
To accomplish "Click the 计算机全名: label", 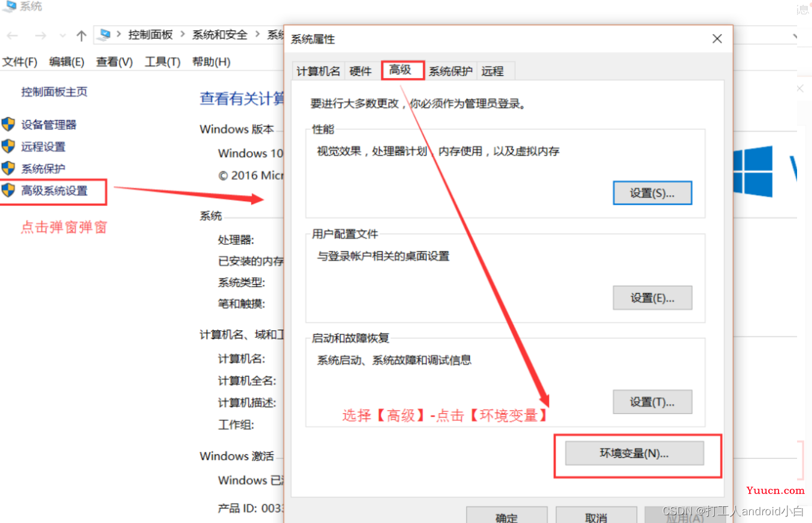I will (x=247, y=381).
